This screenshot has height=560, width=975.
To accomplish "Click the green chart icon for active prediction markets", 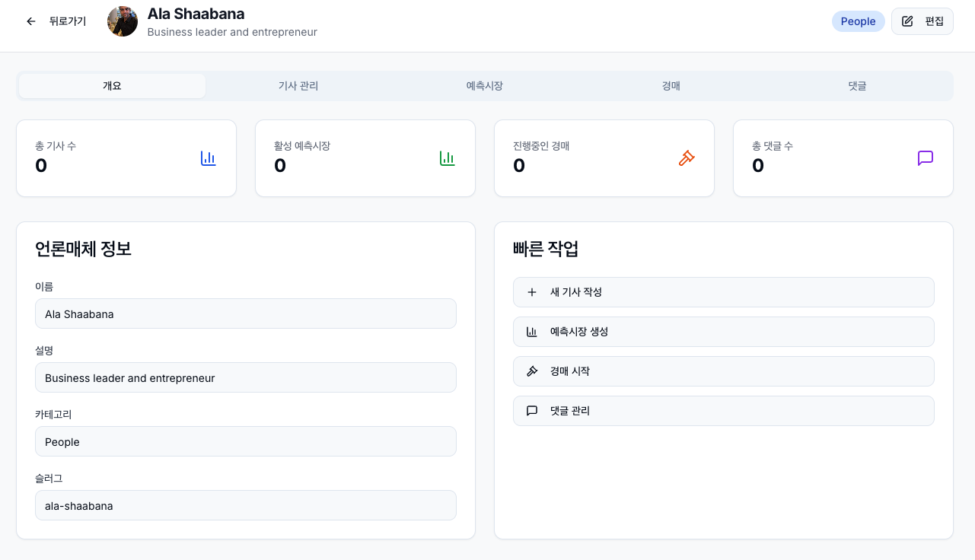I will (448, 158).
